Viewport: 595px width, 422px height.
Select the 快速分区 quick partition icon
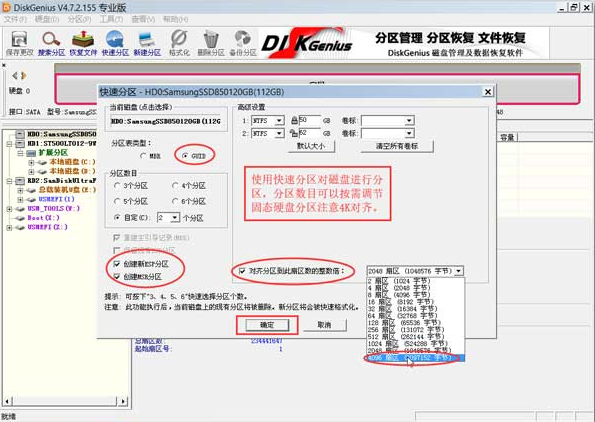(115, 44)
